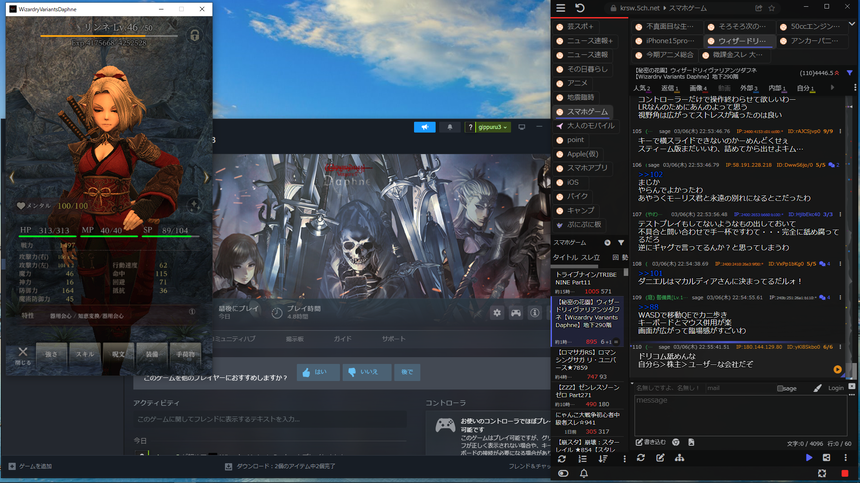Click the reload/history arrow icon beside the hamburger
Screen dimensions: 860x483
coord(580,8)
